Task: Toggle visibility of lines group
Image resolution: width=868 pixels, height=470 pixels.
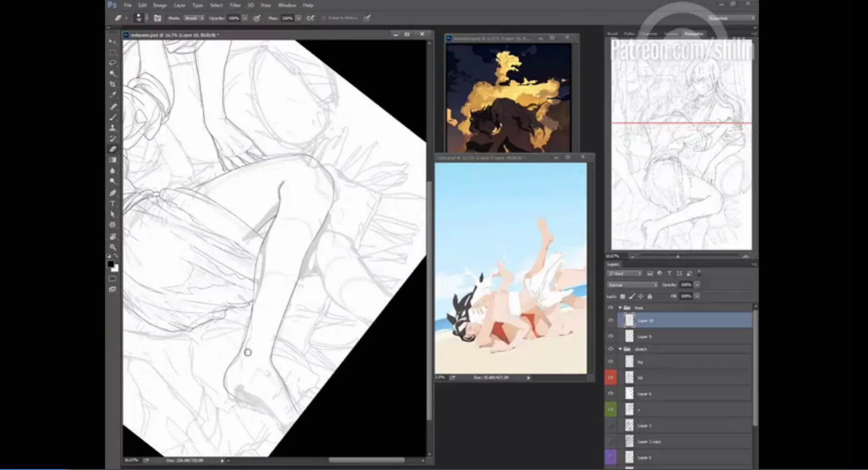Action: click(610, 307)
